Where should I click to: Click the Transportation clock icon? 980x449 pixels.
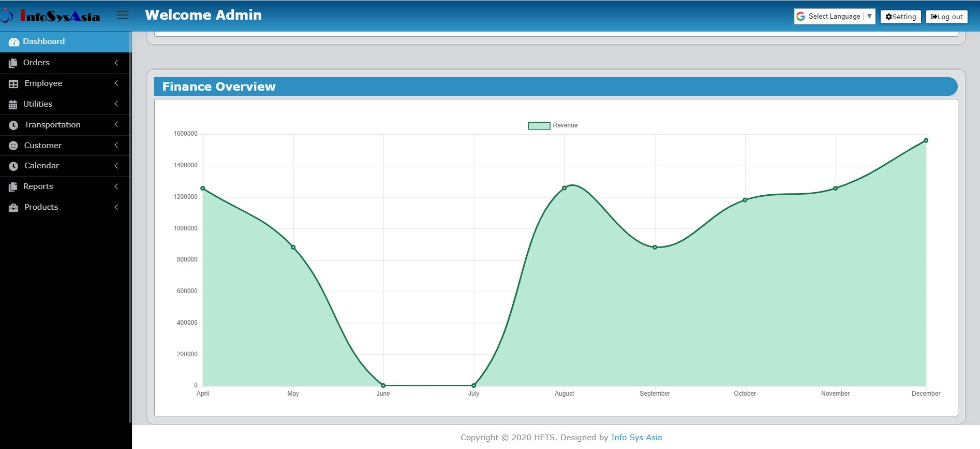pos(13,125)
